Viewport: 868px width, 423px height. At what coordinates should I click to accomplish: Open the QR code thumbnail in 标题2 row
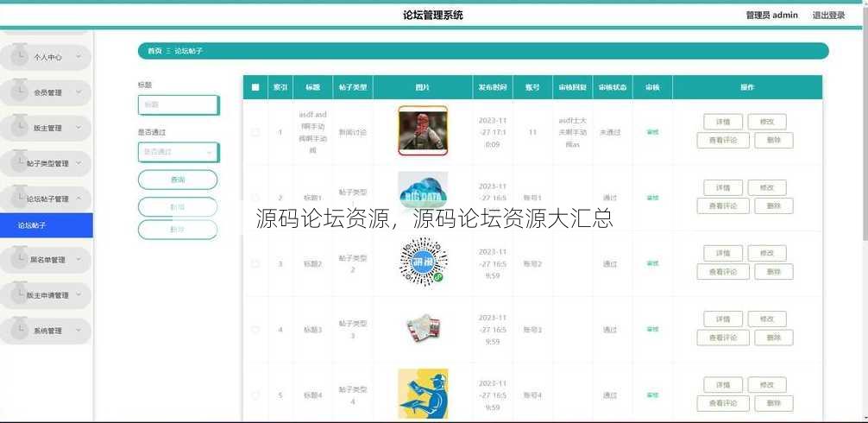423,262
